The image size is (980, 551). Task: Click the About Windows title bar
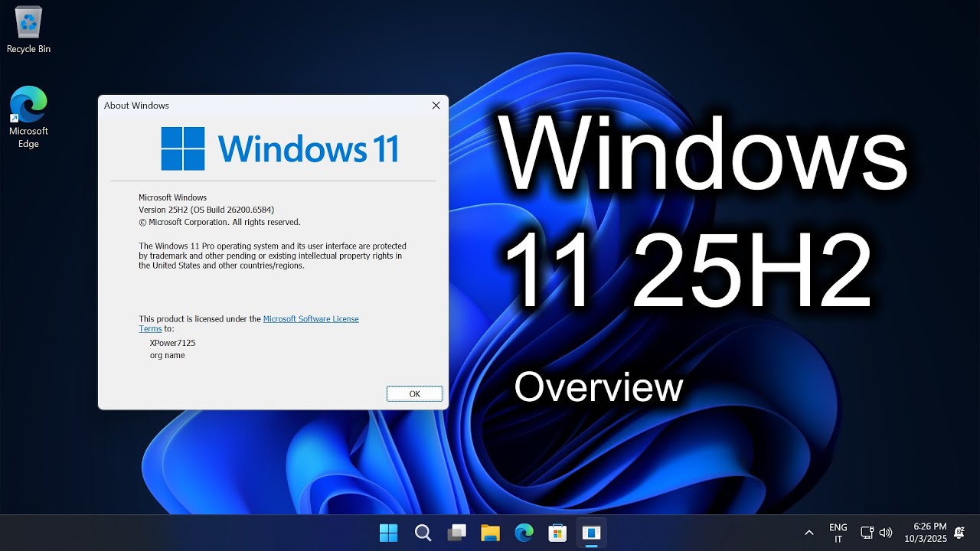(x=260, y=106)
